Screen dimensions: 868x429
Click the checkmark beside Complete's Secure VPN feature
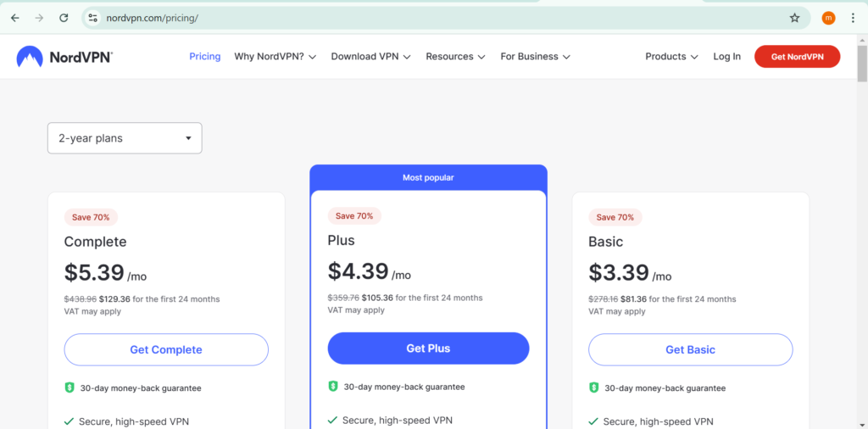click(x=70, y=422)
